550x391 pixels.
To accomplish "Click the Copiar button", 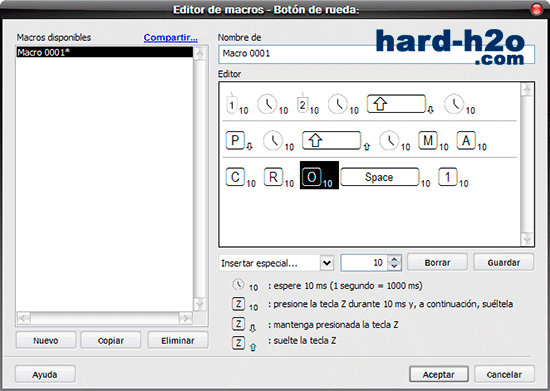I will [111, 340].
